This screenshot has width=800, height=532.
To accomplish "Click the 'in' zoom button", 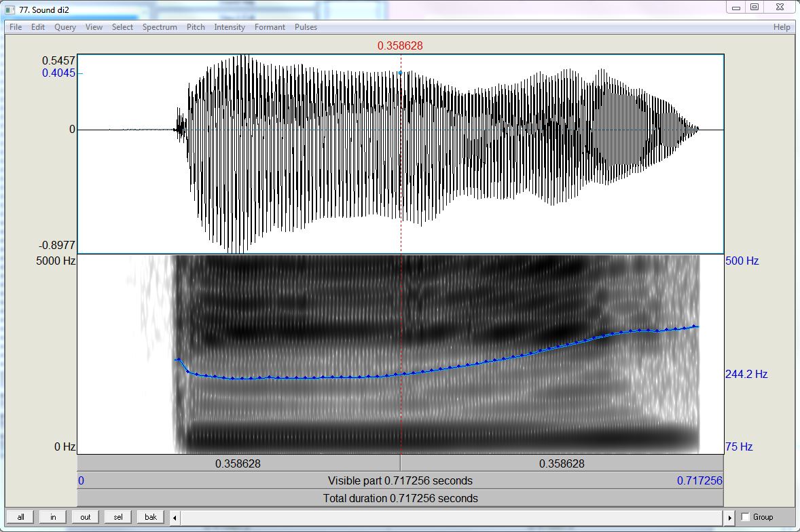I will (53, 516).
